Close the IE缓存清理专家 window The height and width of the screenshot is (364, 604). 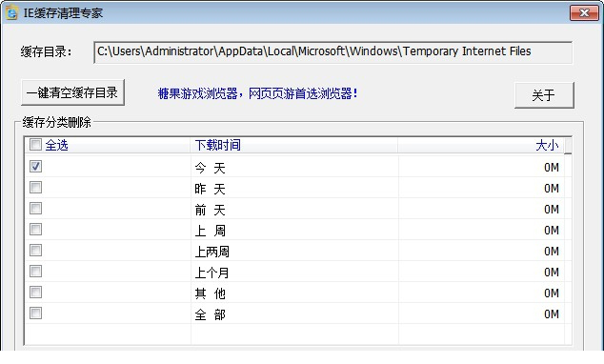584,12
